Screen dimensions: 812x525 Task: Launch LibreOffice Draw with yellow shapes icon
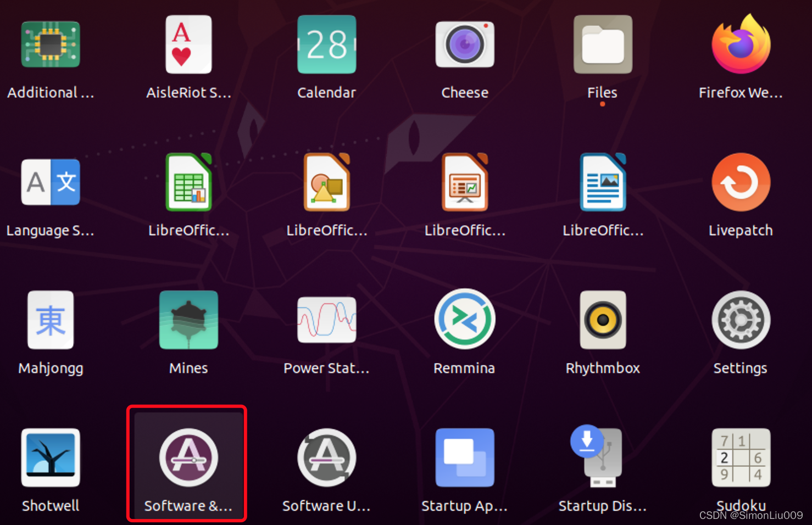(327, 182)
